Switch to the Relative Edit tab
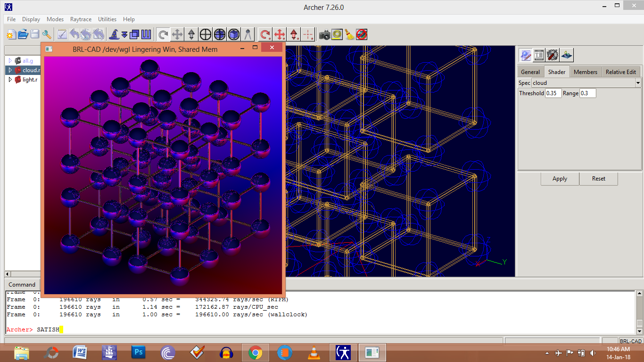 pyautogui.click(x=621, y=72)
